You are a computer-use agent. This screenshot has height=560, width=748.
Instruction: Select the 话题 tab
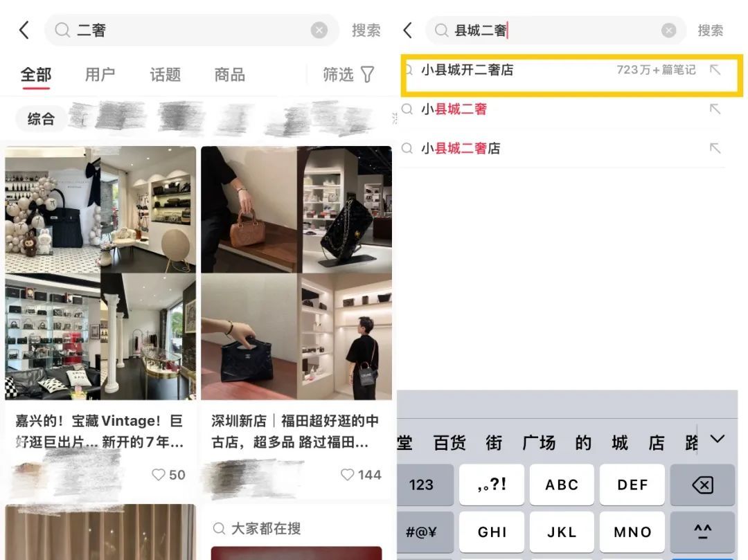point(165,74)
